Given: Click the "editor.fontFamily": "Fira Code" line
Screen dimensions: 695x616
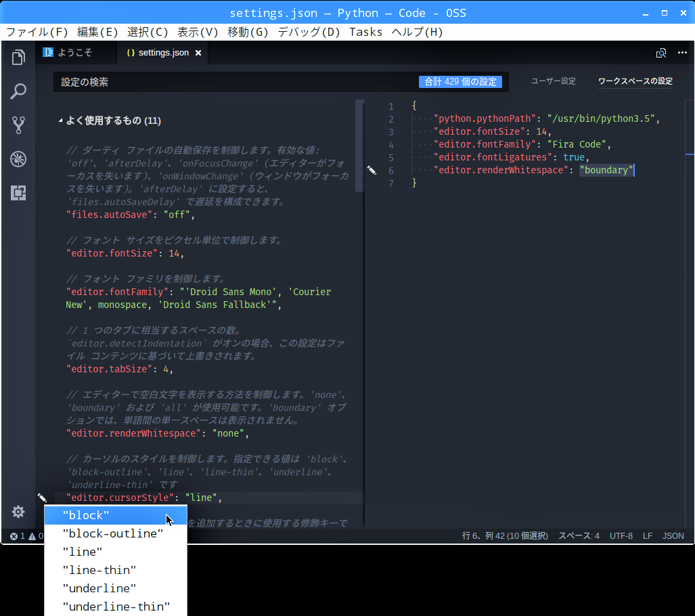Looking at the screenshot, I should pyautogui.click(x=522, y=145).
